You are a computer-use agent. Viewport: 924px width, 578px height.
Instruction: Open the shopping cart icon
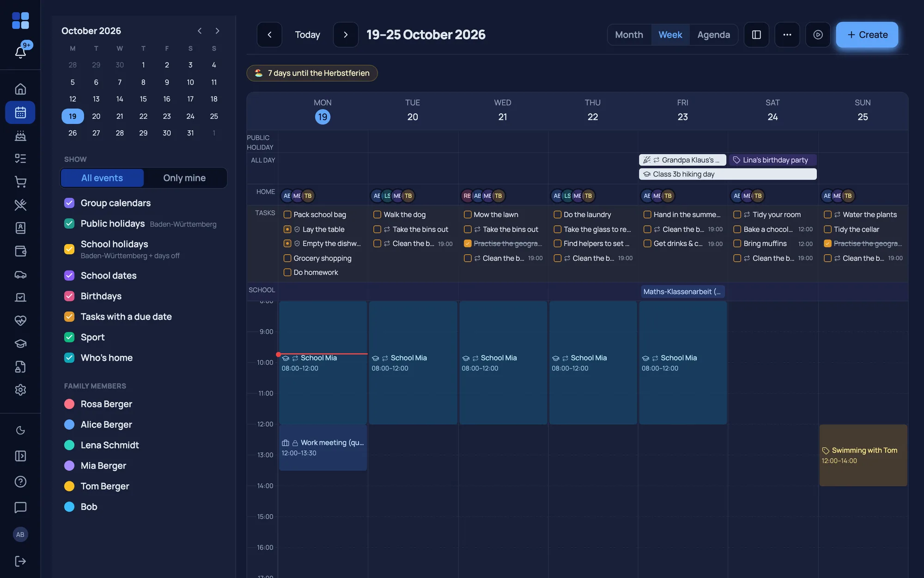click(20, 182)
